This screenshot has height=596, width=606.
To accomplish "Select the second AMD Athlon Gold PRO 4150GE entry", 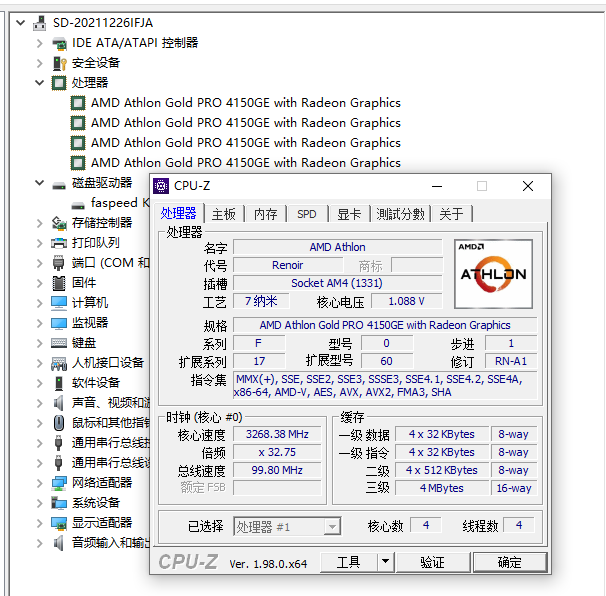I will (x=246, y=123).
